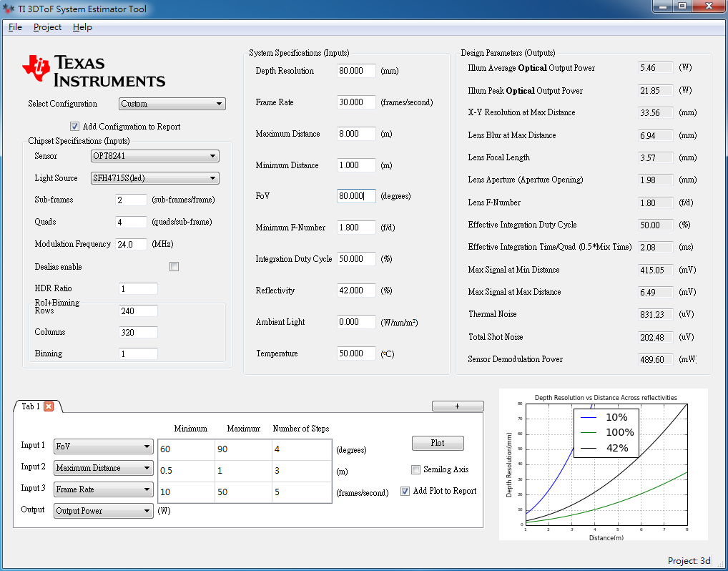This screenshot has width=728, height=571.
Task: Click the Minimum Distance 1.000 field
Action: point(356,165)
